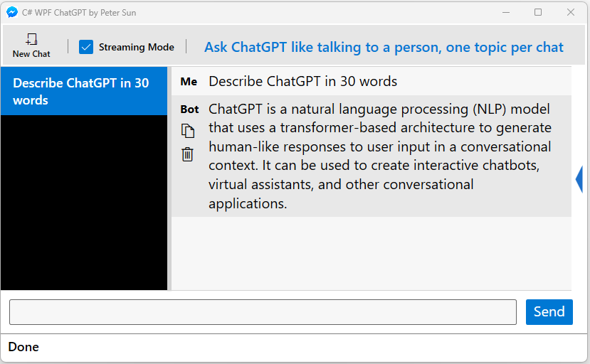
Task: Click the blue messenger app icon in title bar
Action: 12,12
